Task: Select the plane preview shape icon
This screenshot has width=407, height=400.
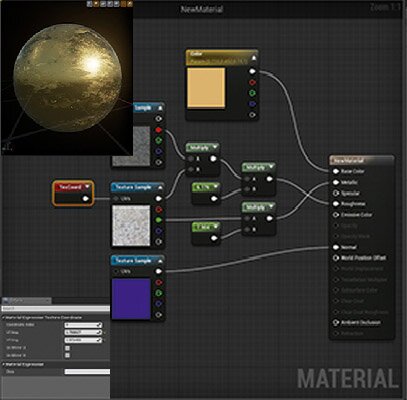Action: [103, 4]
